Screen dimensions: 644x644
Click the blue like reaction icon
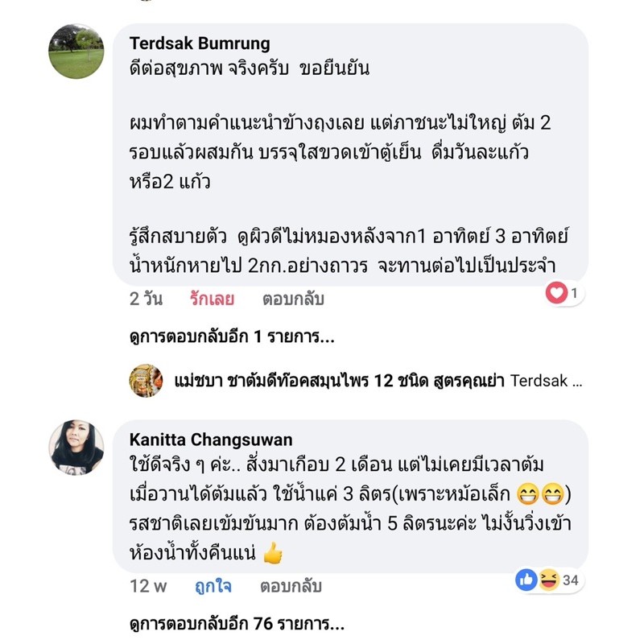(x=526, y=580)
